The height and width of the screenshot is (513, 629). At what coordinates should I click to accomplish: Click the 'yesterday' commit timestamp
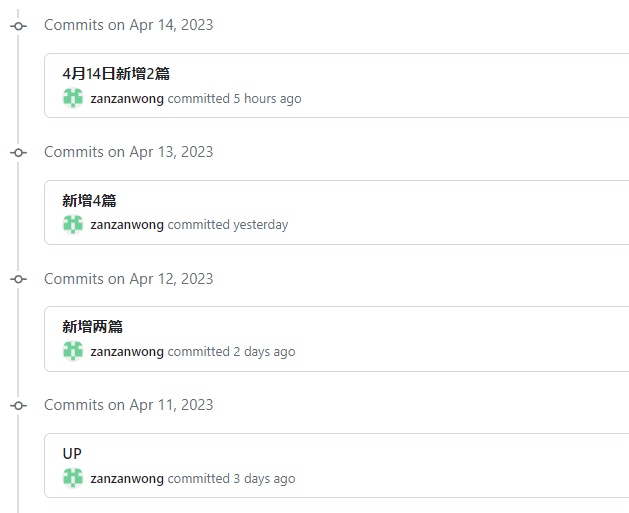point(260,225)
